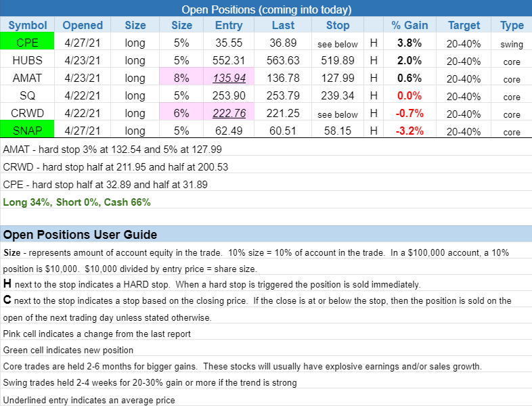Click the 'Core trades are held 2-6 months' line

[x=242, y=366]
